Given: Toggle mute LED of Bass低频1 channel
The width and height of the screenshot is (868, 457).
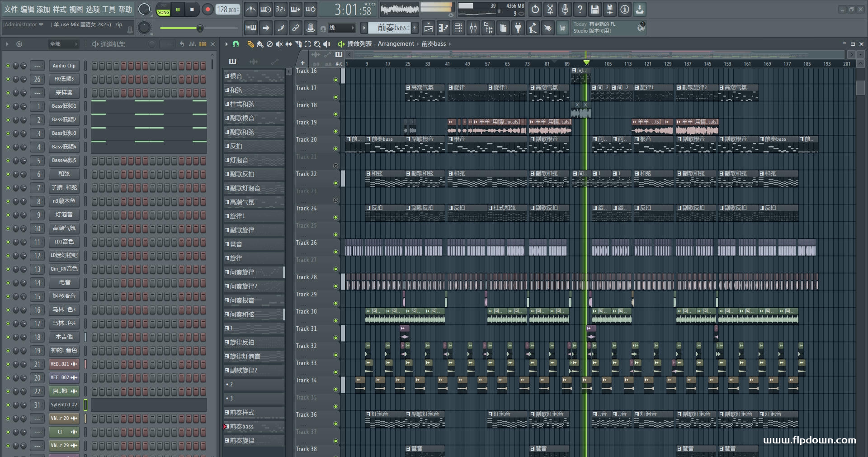Looking at the screenshot, I should point(8,106).
